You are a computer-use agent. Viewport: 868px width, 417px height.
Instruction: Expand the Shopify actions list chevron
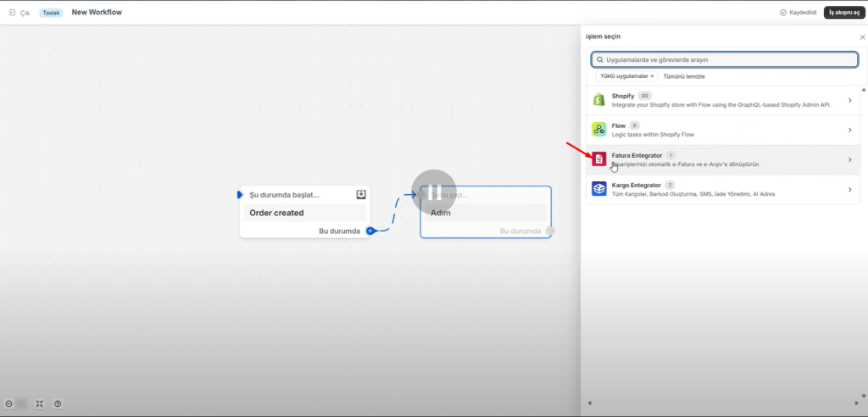tap(849, 100)
